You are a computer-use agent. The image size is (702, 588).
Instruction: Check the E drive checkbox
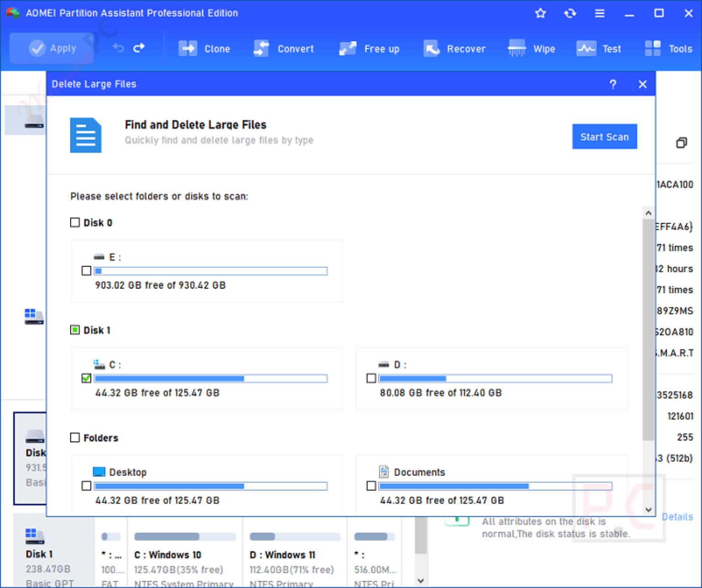86,271
